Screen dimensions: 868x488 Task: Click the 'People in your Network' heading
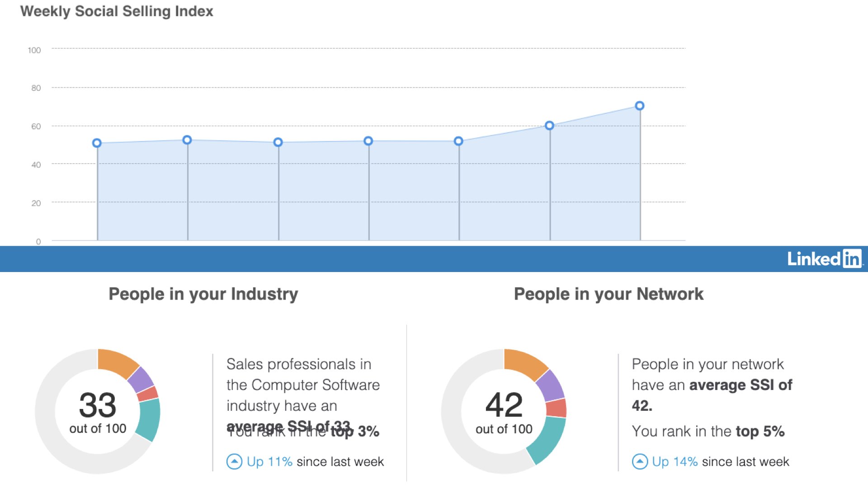[609, 294]
